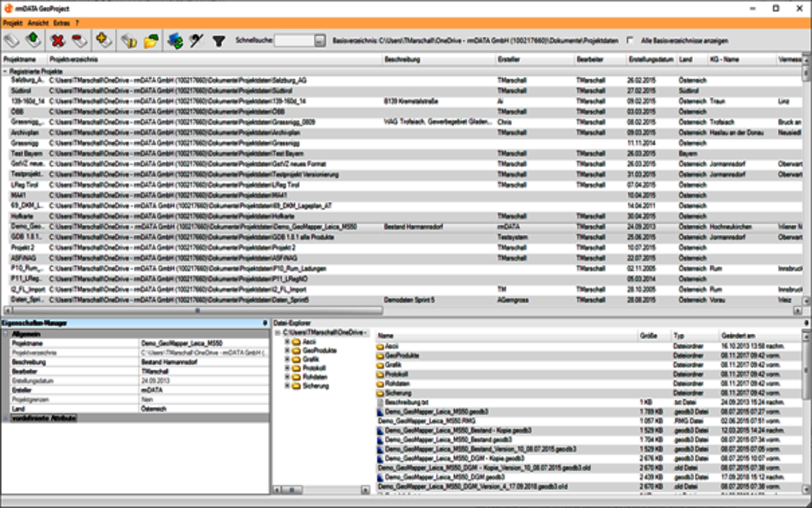The height and width of the screenshot is (508, 812).
Task: Click the Land property value Österreich
Action: click(205, 409)
